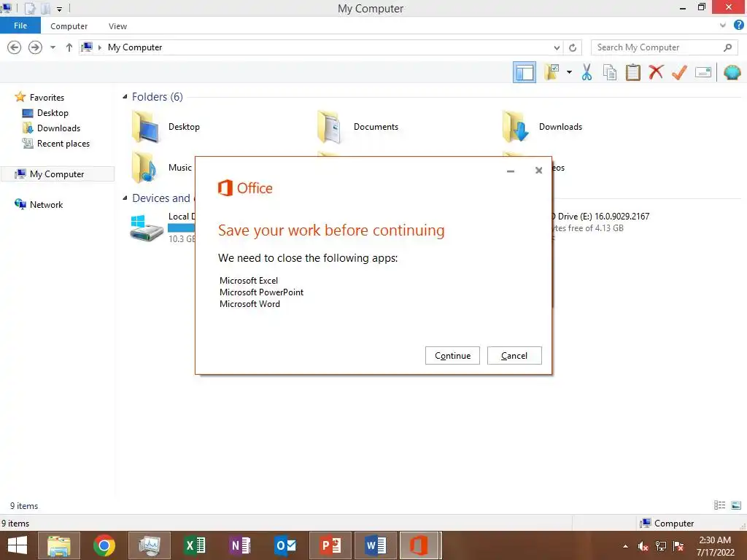Open the File tab

point(20,26)
